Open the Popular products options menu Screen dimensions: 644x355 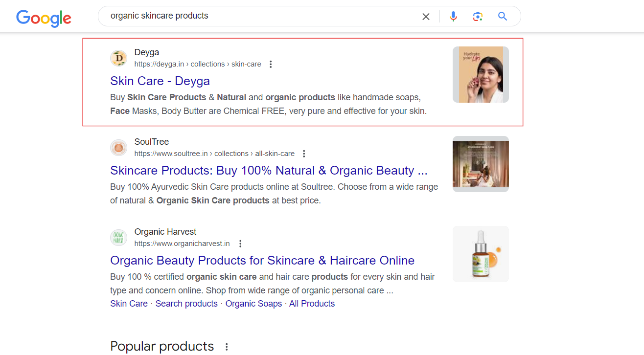point(227,346)
